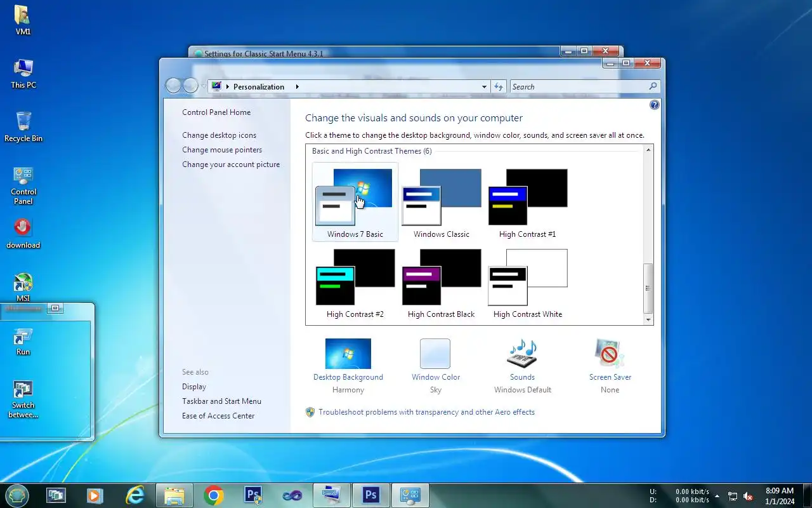Open the Switch between windows shortcut
This screenshot has height=508, width=812.
click(x=23, y=400)
